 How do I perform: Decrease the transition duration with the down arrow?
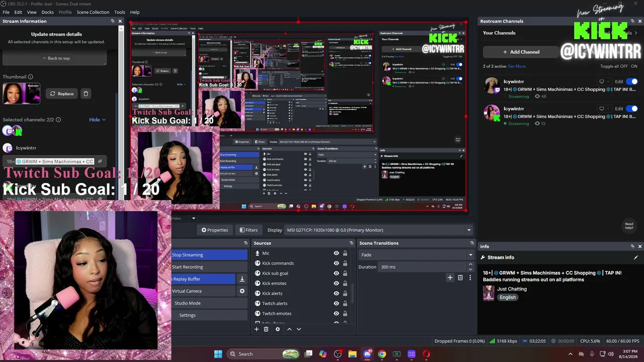[x=470, y=269]
